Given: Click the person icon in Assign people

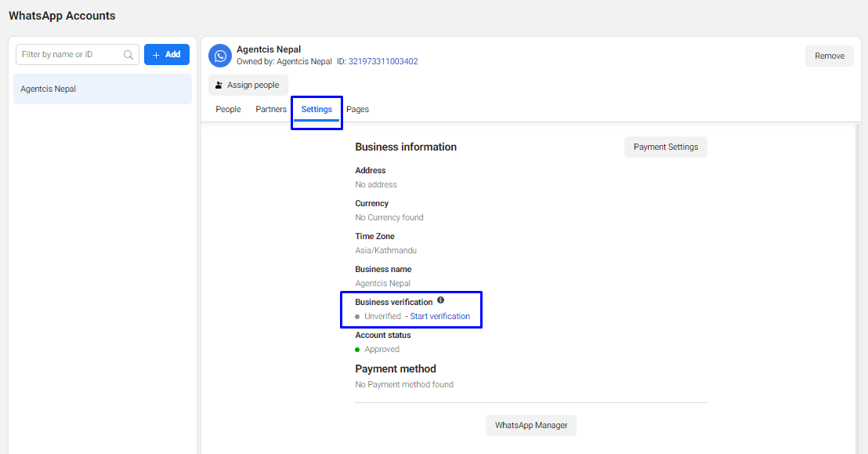Looking at the screenshot, I should click(x=219, y=85).
